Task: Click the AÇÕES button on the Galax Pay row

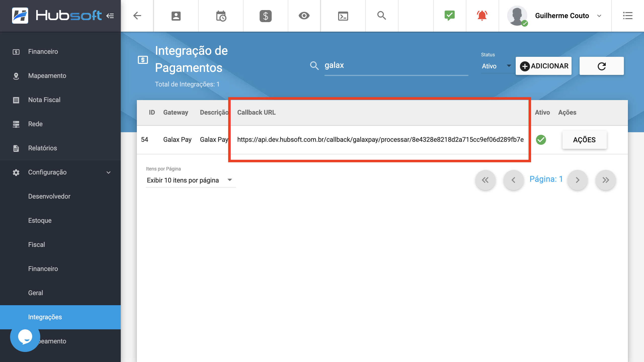Action: (584, 140)
